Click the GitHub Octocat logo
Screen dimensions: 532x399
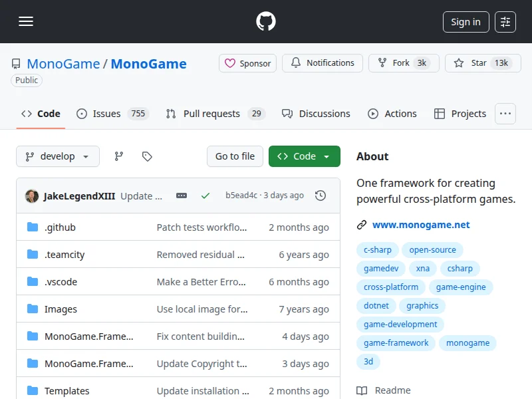pyautogui.click(x=266, y=22)
